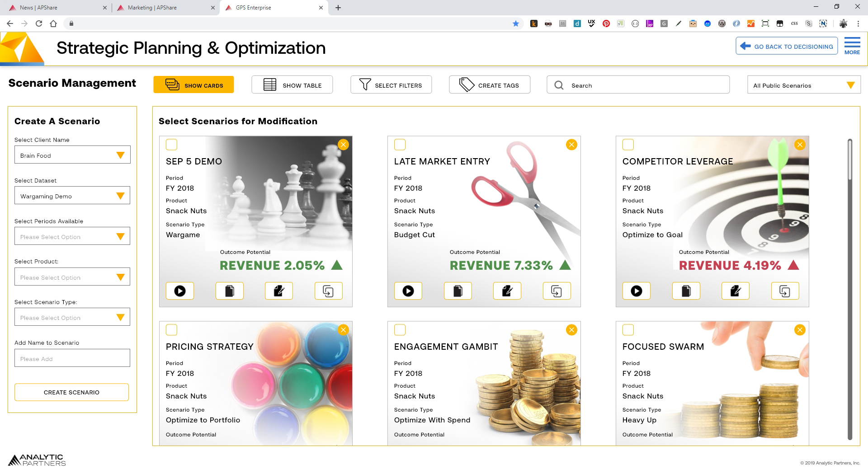Click REVENUE 7.33% outcome value
The height and width of the screenshot is (469, 868).
(501, 265)
